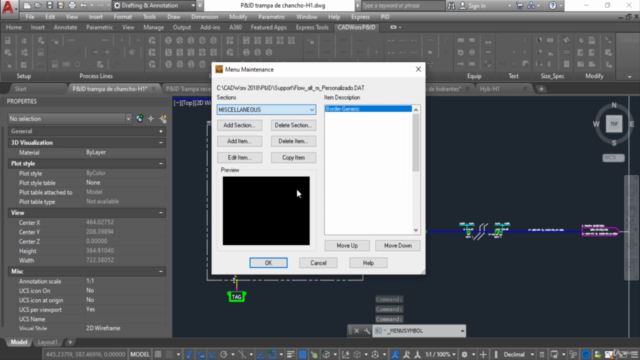
Task: Switch to the Home ribbon tab
Action: pyautogui.click(x=13, y=27)
